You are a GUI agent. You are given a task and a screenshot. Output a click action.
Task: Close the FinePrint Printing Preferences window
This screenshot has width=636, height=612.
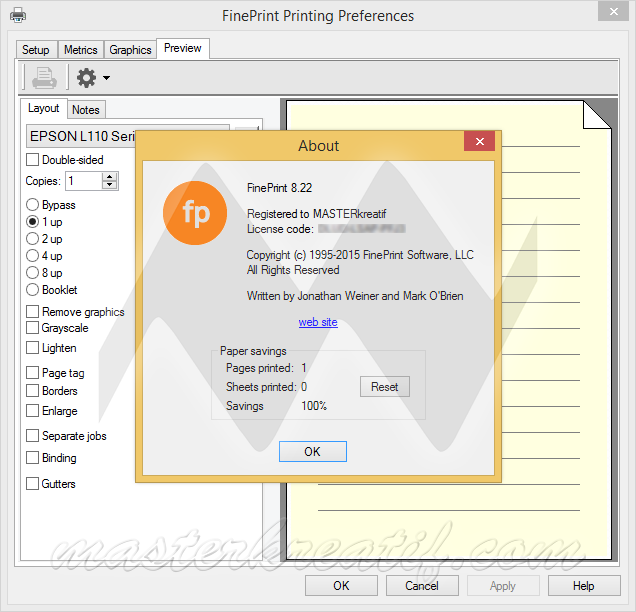613,11
